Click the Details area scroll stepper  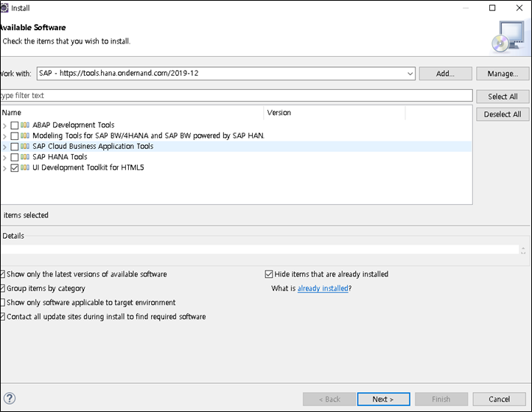coord(523,251)
